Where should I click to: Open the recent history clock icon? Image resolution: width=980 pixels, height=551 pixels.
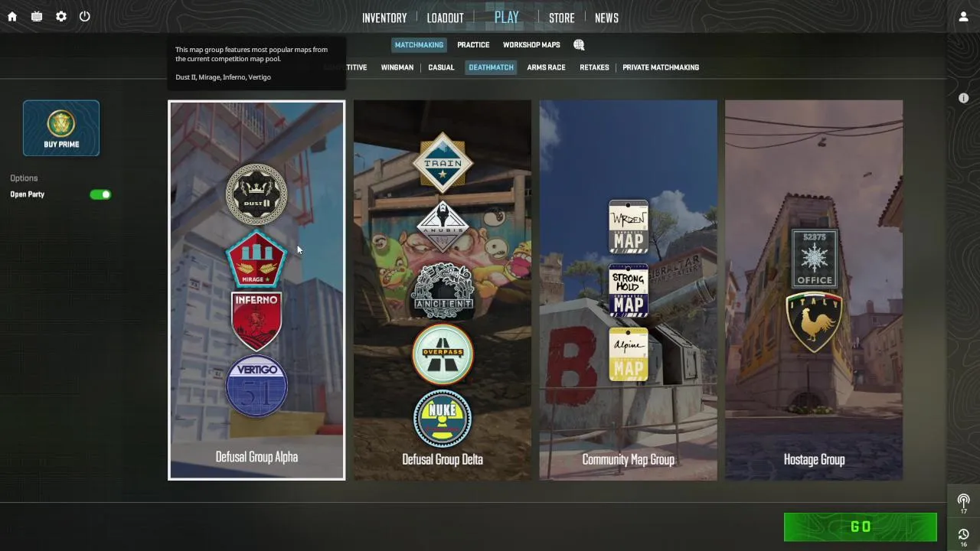pyautogui.click(x=964, y=536)
